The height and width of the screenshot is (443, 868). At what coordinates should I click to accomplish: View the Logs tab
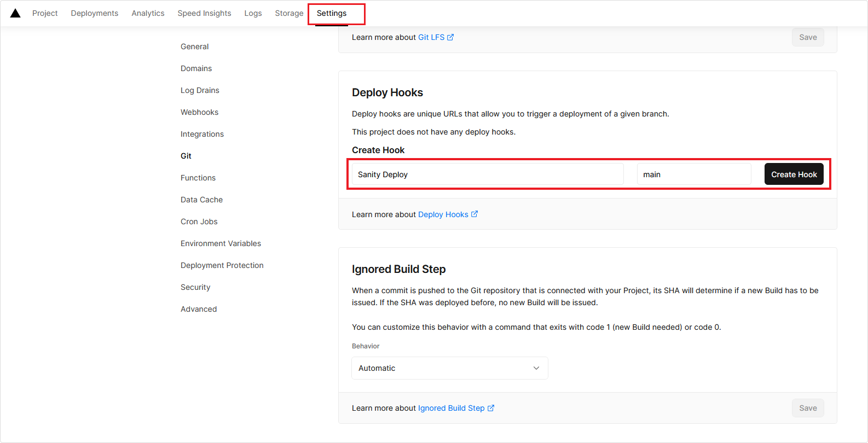point(253,13)
